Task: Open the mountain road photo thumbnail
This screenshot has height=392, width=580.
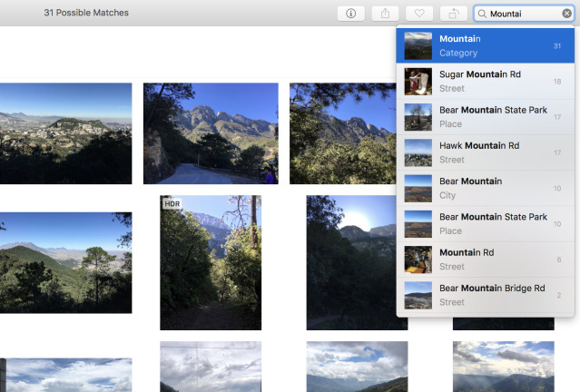Action: click(211, 133)
